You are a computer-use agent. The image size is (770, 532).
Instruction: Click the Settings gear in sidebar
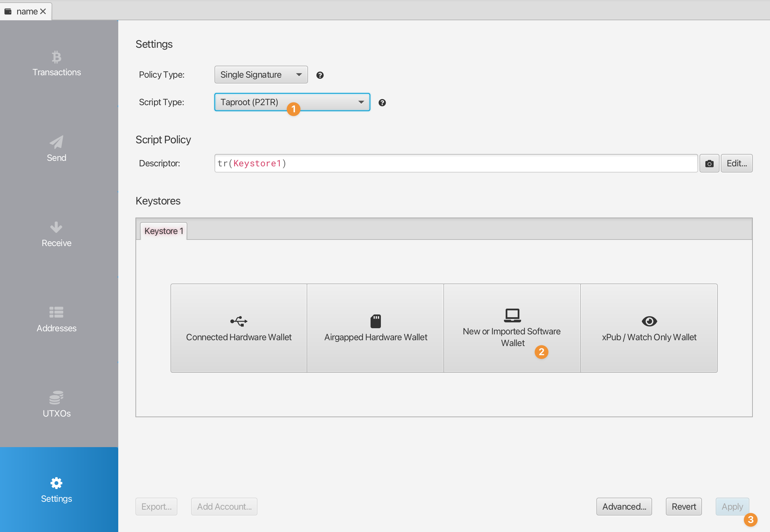[57, 490]
